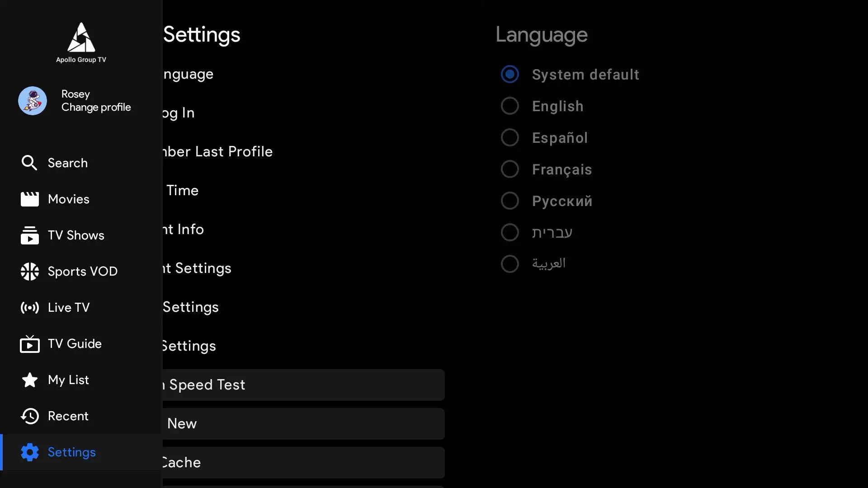This screenshot has height=488, width=868.
Task: Choose English language radio button
Action: pos(509,106)
